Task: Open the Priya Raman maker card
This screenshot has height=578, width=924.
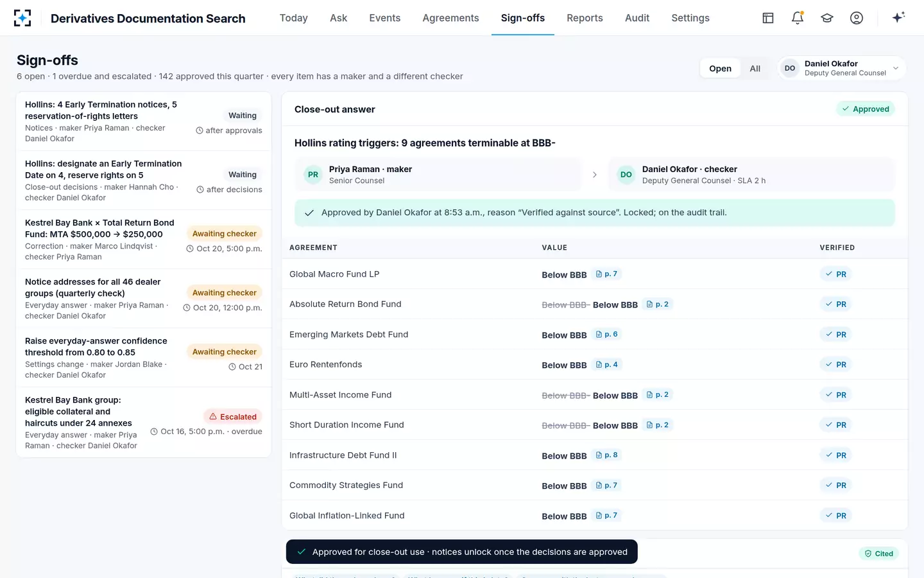Action: click(x=438, y=175)
